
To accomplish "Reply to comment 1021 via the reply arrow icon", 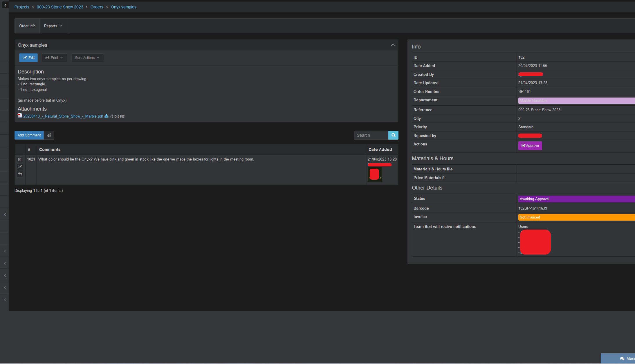I will tap(20, 174).
